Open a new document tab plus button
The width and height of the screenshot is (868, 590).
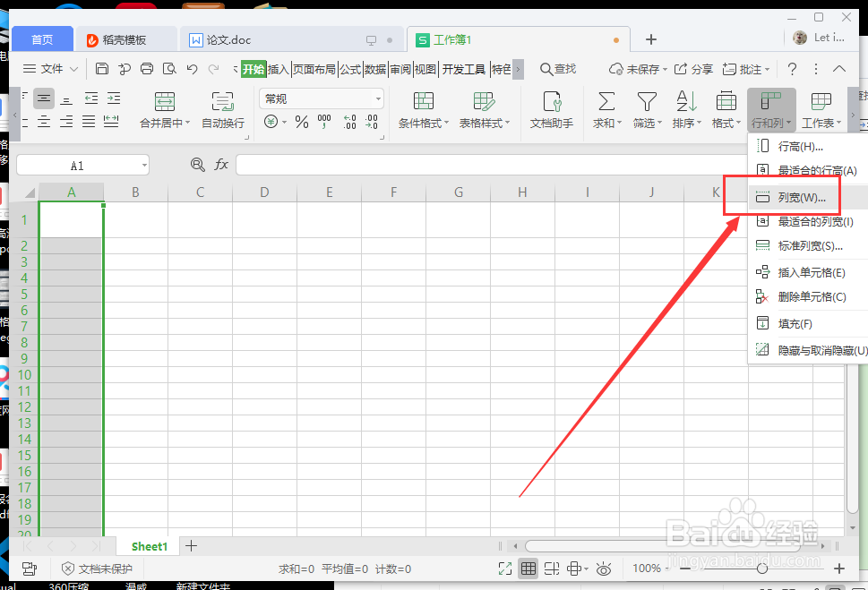[651, 39]
